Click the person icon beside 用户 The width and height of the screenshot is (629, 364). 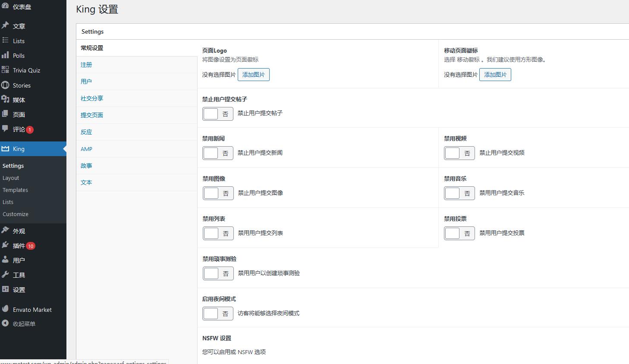(x=5, y=260)
